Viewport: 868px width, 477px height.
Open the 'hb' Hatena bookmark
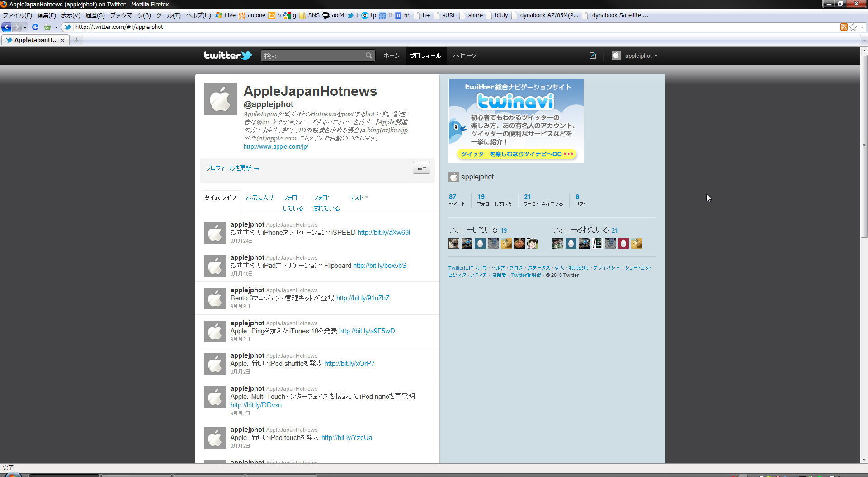[403, 15]
